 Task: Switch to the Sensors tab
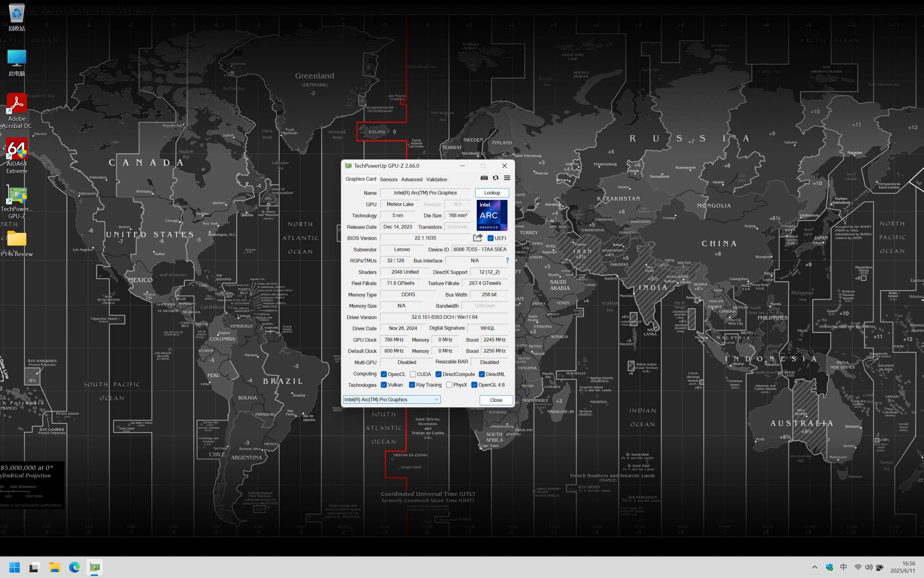389,179
